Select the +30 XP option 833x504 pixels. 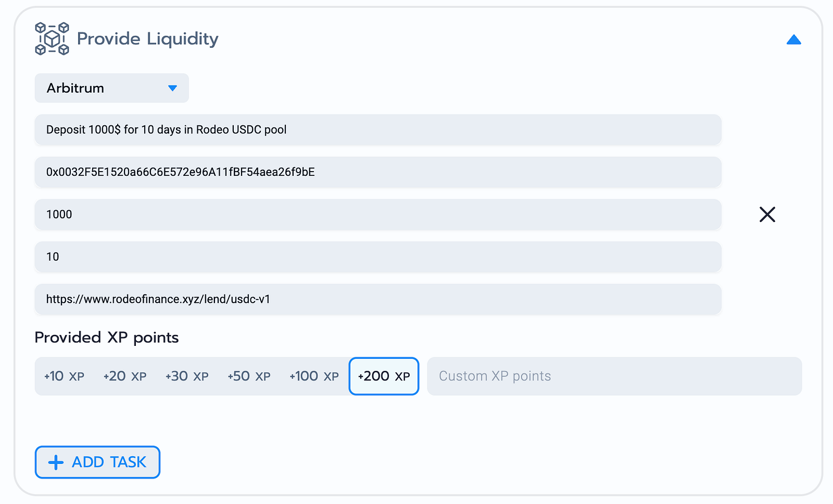(x=187, y=376)
